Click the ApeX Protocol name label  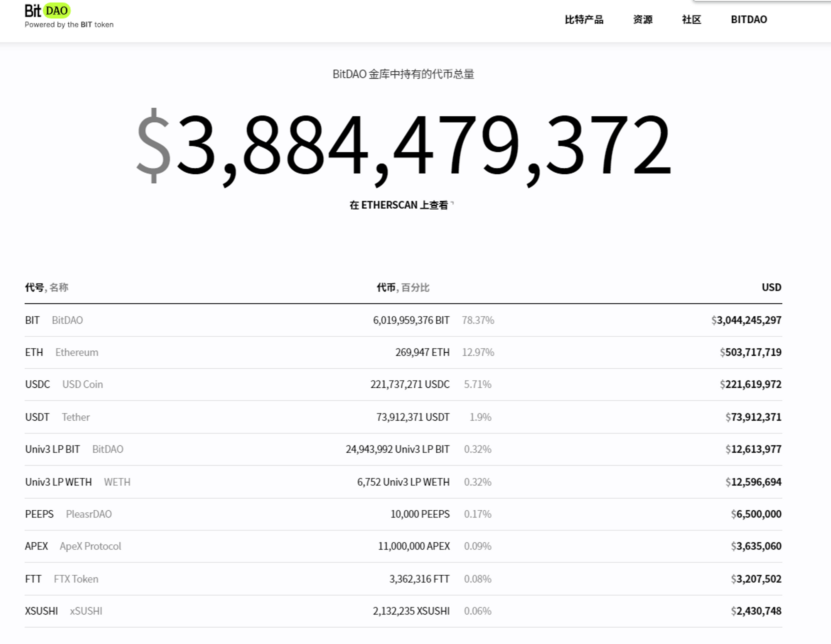[90, 546]
